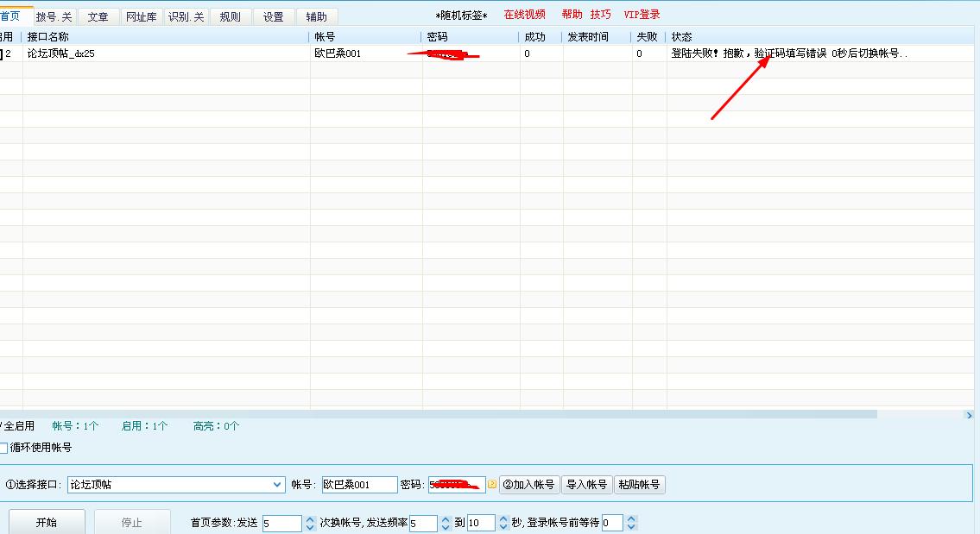Click the yellow help icon beside password field
Image resolution: width=980 pixels, height=534 pixels.
pos(492,484)
